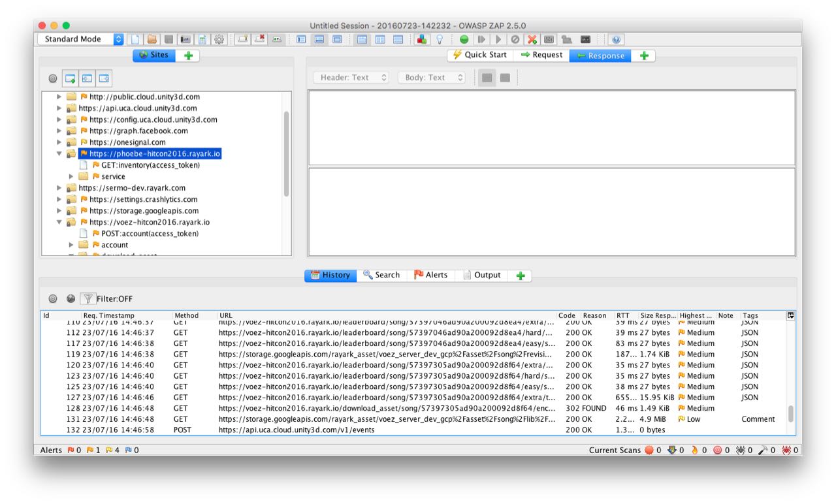Toggle the Sites panel target scope icon
This screenshot has height=504, width=836.
(53, 78)
